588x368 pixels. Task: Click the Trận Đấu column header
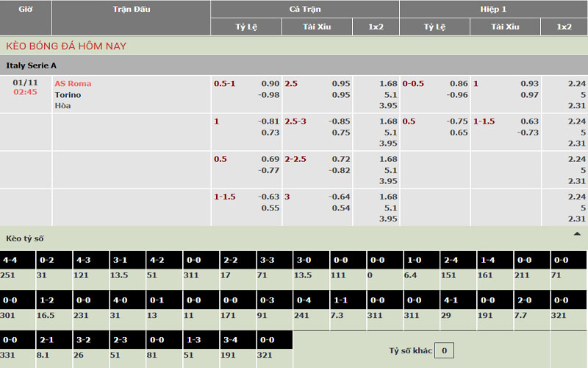tap(131, 9)
